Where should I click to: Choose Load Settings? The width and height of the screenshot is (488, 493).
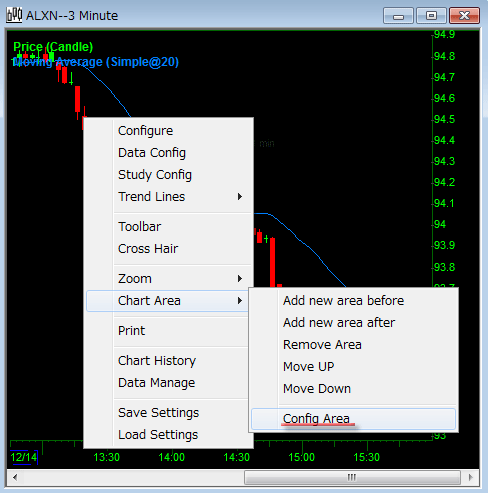click(x=158, y=435)
